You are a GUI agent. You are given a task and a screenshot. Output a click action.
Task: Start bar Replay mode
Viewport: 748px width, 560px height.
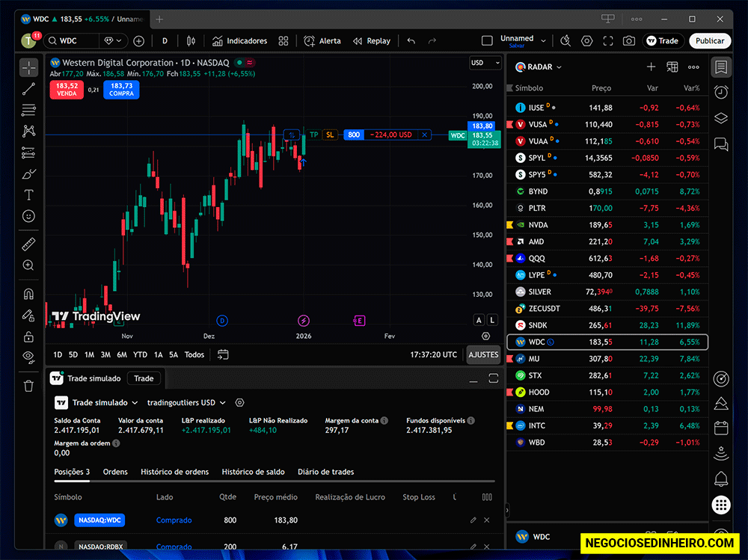tap(372, 41)
